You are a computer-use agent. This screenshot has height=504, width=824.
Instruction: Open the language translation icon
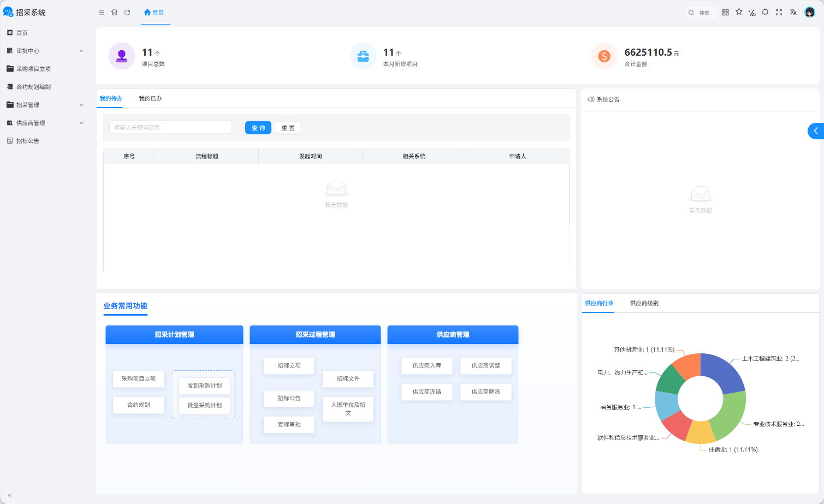(x=793, y=12)
